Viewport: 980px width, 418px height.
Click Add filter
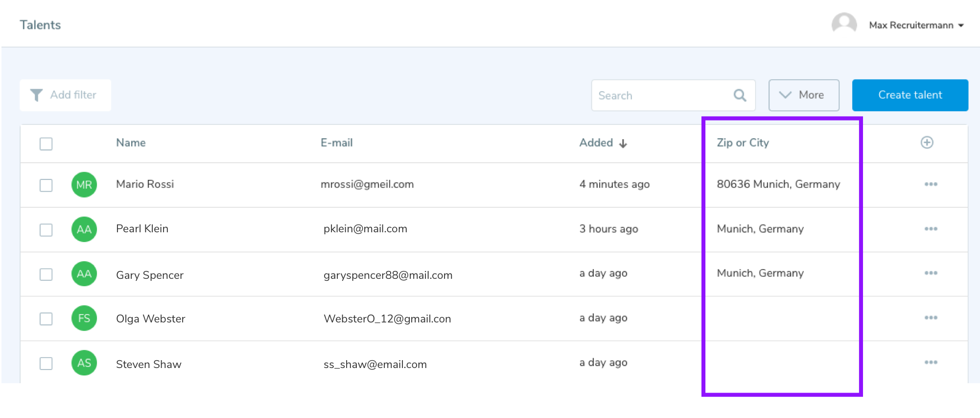coord(65,95)
